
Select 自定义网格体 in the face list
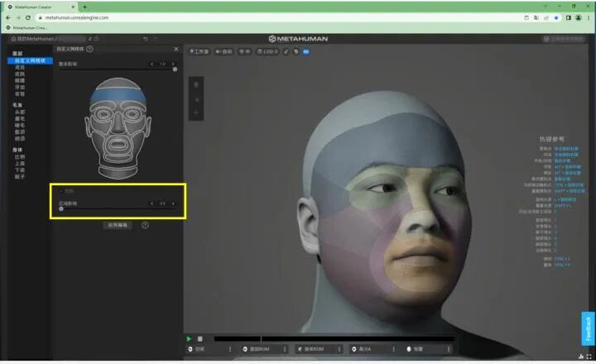(x=30, y=60)
